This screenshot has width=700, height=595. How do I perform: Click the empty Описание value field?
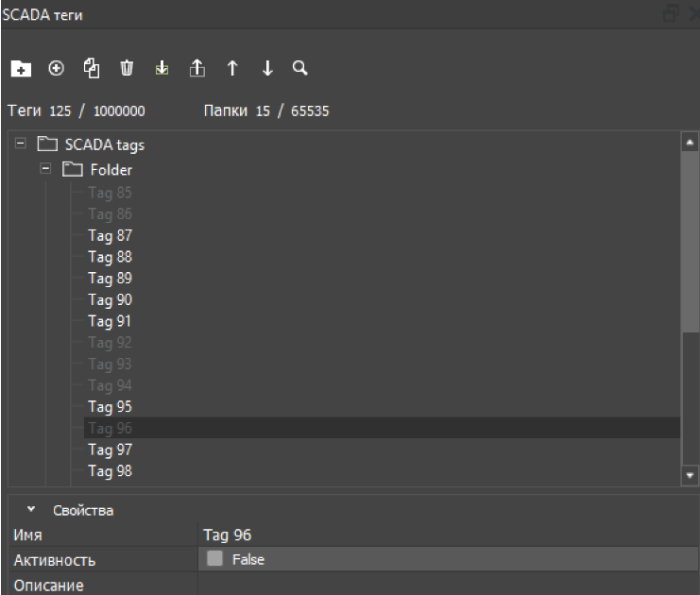449,585
